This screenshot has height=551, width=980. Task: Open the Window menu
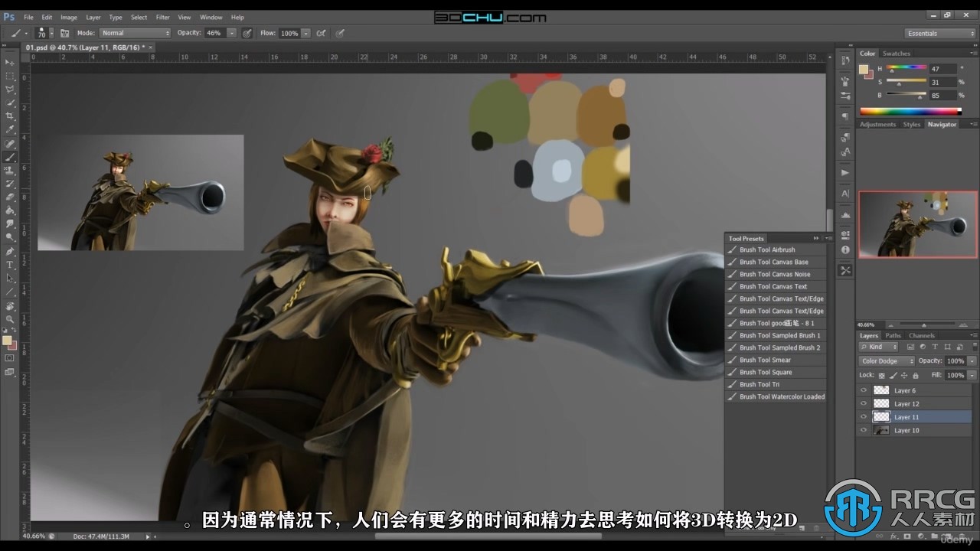click(x=211, y=17)
